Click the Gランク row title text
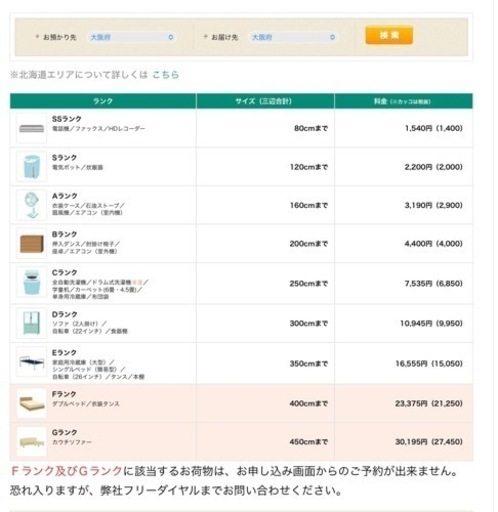This screenshot has width=498, height=512. click(x=64, y=432)
